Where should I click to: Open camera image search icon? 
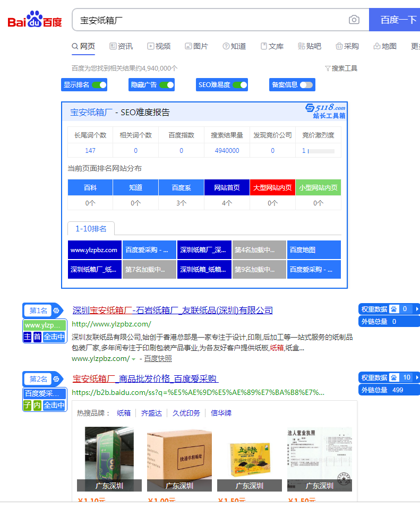coord(354,20)
